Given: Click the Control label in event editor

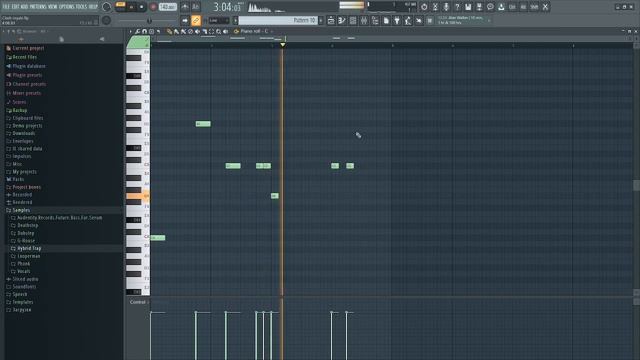Looking at the screenshot, I should click(138, 302).
